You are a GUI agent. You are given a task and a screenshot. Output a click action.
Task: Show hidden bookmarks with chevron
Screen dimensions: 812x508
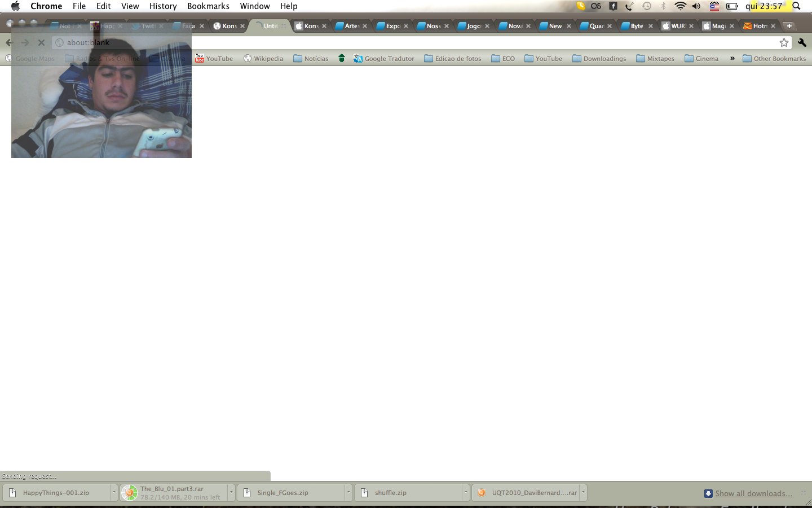(732, 58)
